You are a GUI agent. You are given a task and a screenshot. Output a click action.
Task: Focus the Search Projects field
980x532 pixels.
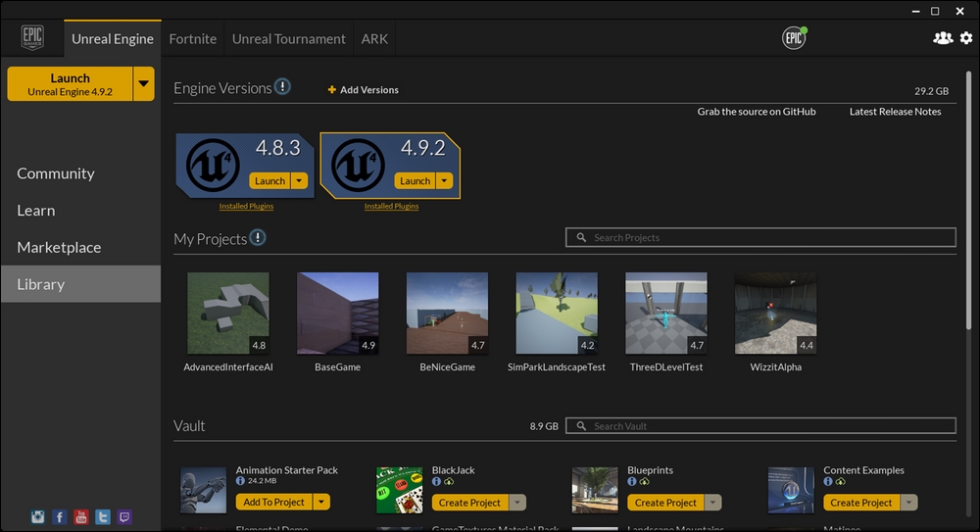tap(760, 237)
